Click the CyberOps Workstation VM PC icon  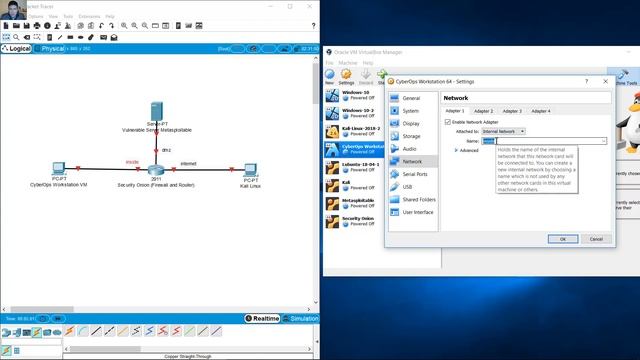point(59,168)
